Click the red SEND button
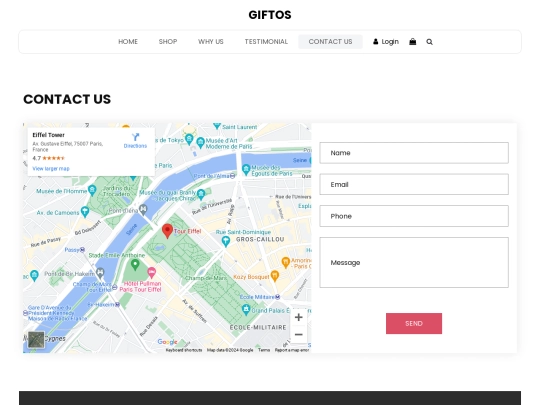 point(414,323)
